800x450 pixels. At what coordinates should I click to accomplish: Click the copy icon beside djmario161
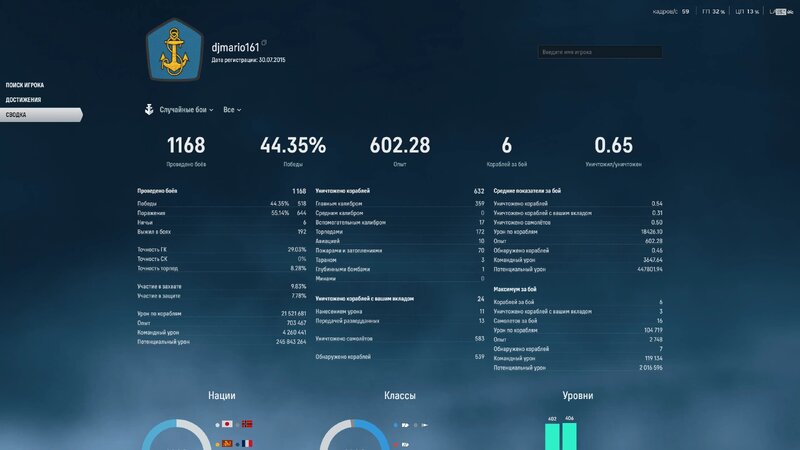point(264,43)
